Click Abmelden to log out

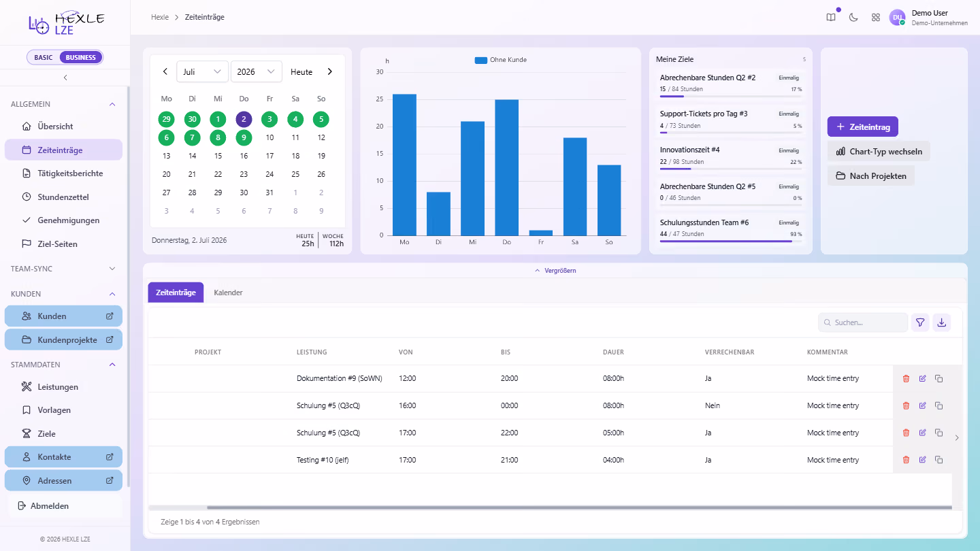65,506
